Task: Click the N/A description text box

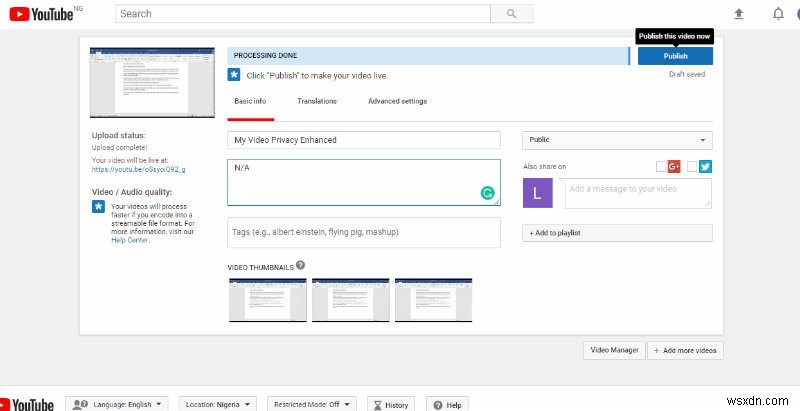Action: pos(364,183)
